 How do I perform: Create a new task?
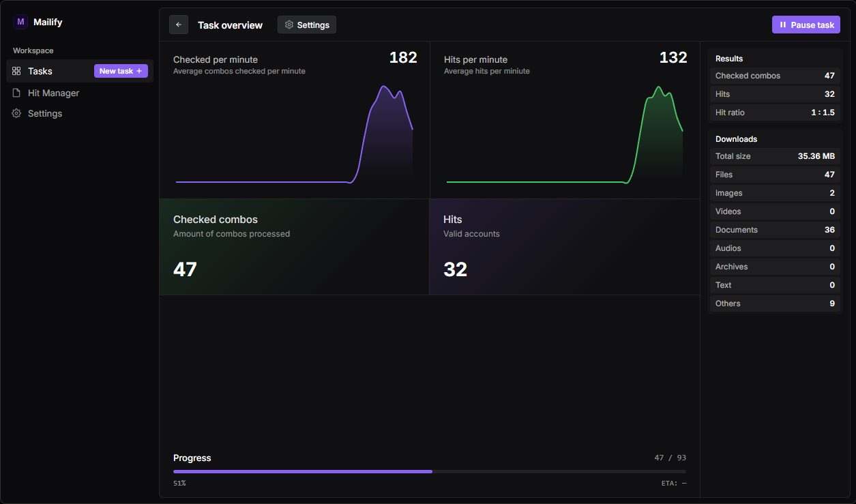click(121, 70)
